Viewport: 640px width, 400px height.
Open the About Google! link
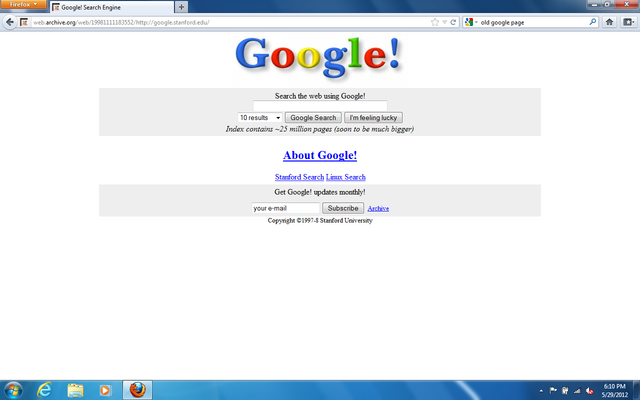[320, 155]
